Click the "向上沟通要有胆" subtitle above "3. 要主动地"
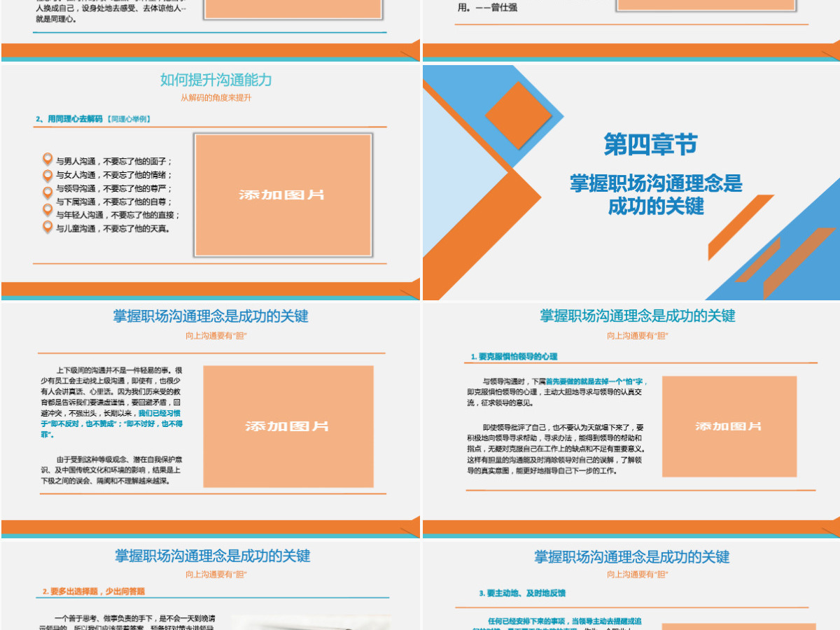The height and width of the screenshot is (630, 840). 638,575
